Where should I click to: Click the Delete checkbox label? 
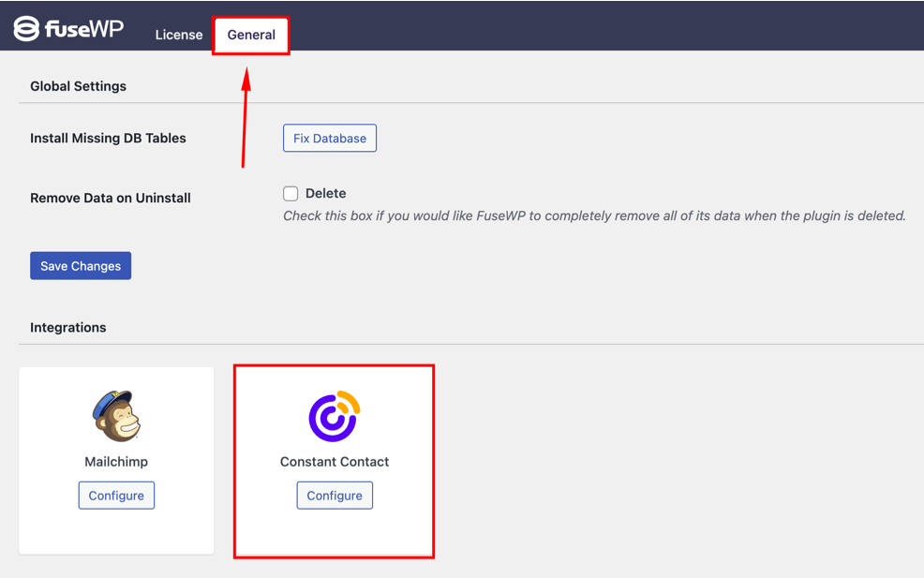325,193
